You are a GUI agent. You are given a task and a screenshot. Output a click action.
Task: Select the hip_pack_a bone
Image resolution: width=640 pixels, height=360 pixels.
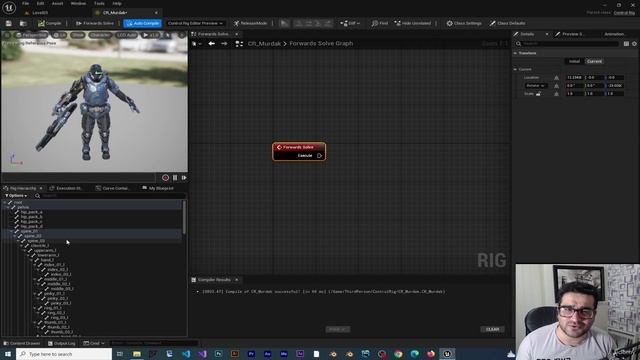point(31,212)
